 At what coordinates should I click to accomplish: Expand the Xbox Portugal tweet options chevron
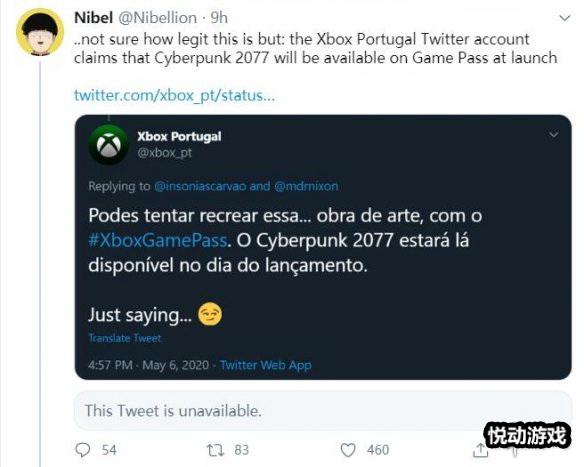point(553,134)
